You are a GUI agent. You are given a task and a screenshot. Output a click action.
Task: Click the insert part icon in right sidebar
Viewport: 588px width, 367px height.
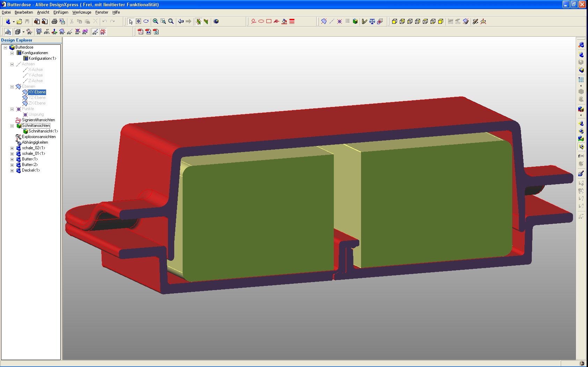pos(581,45)
